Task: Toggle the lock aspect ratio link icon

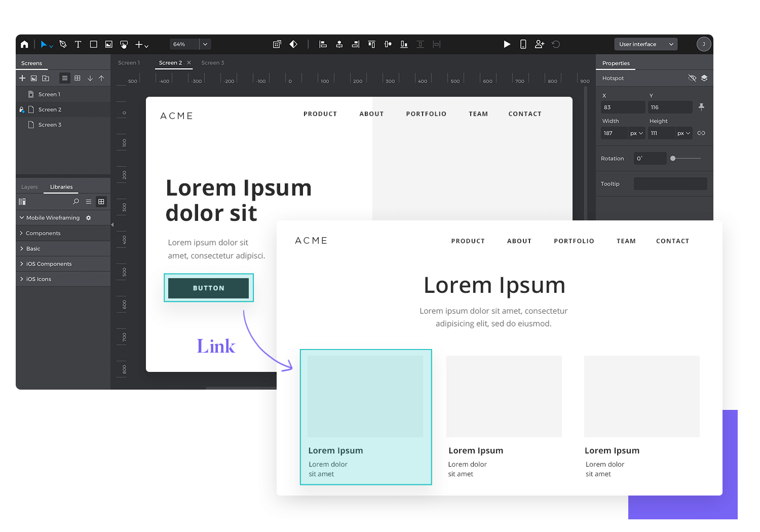Action: pyautogui.click(x=701, y=133)
